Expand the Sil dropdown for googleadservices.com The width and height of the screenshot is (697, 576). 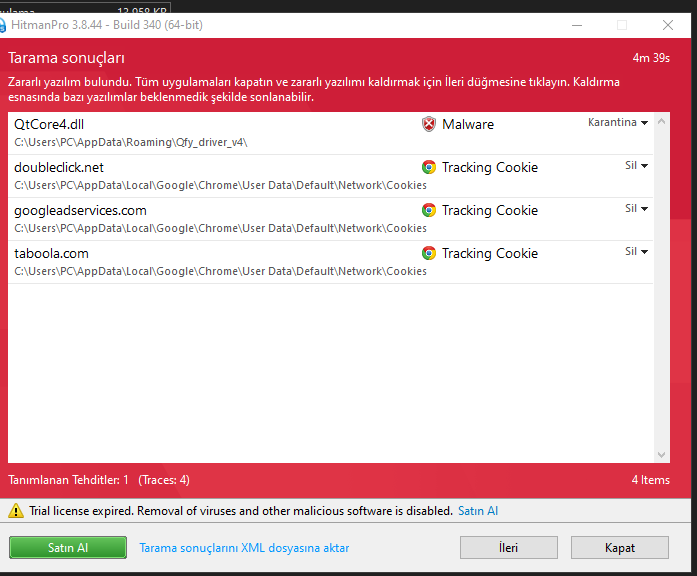pyautogui.click(x=637, y=209)
